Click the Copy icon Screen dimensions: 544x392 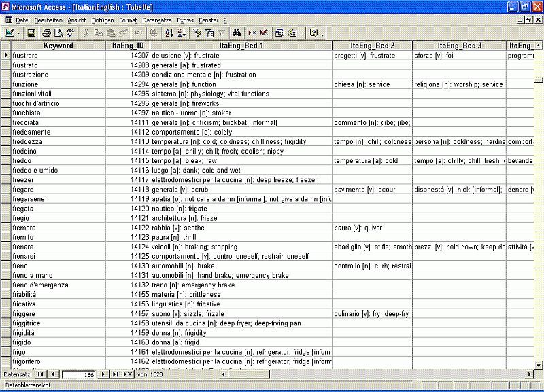pos(99,33)
